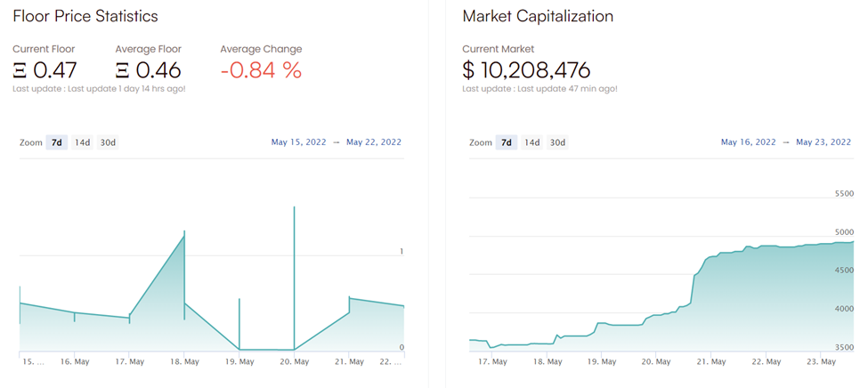
Task: Select 14d zoom on Floor Price chart
Action: point(82,142)
